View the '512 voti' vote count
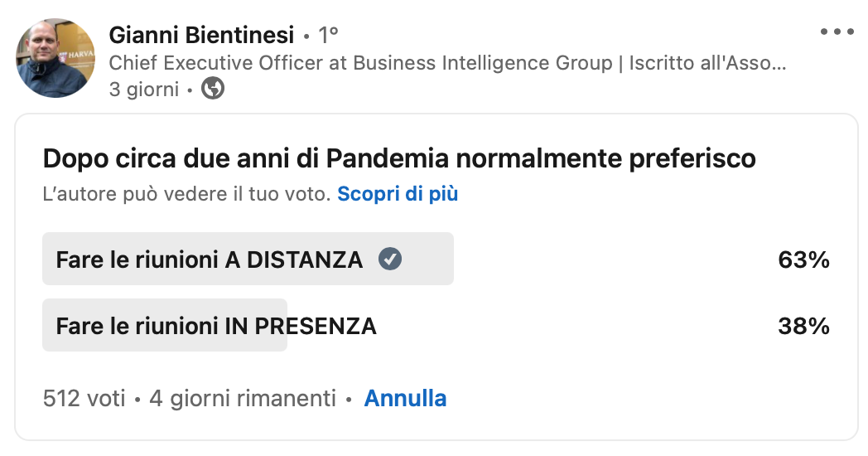 [x=84, y=398]
